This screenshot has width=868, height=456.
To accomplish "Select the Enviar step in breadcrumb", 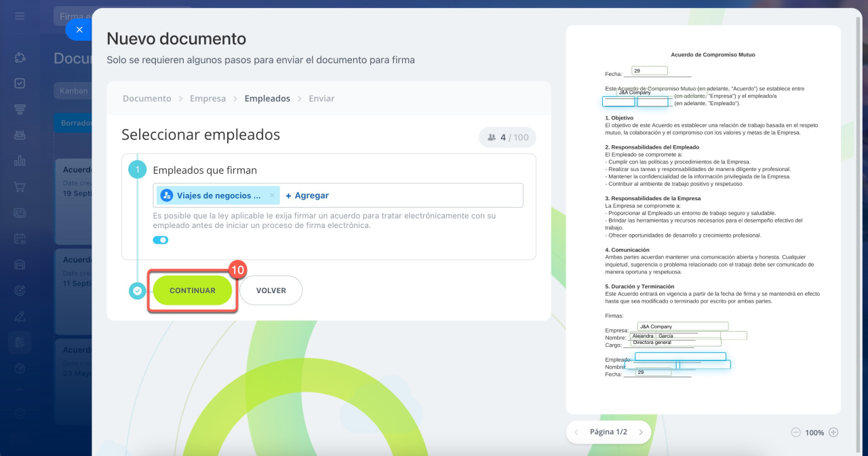I will (321, 98).
